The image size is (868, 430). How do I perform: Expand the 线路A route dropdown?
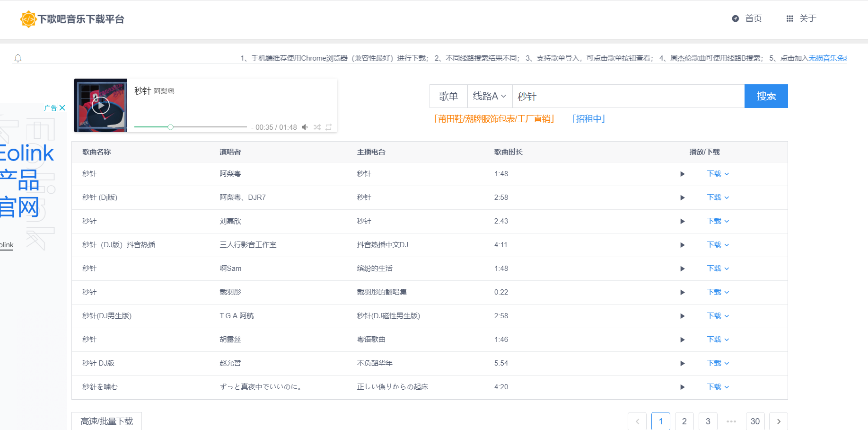point(490,96)
